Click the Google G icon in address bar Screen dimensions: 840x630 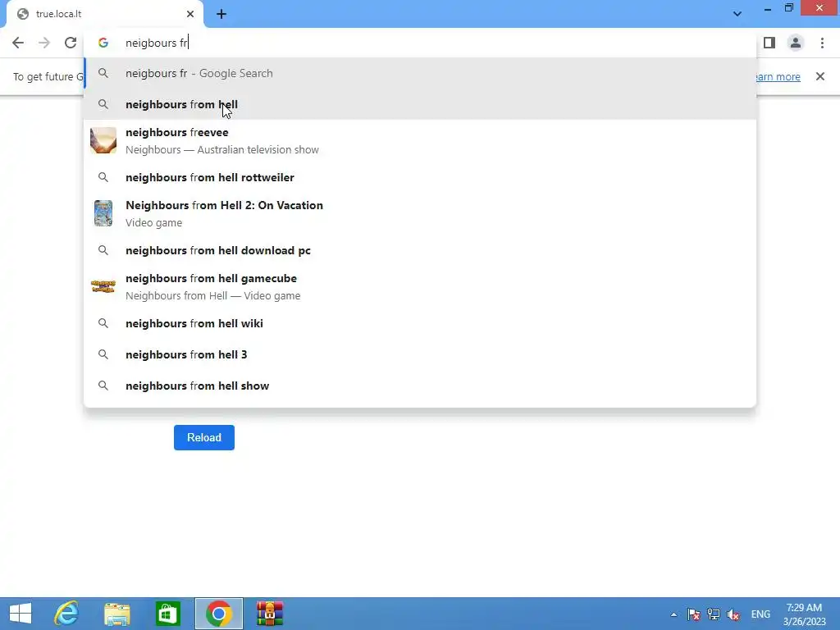[103, 43]
